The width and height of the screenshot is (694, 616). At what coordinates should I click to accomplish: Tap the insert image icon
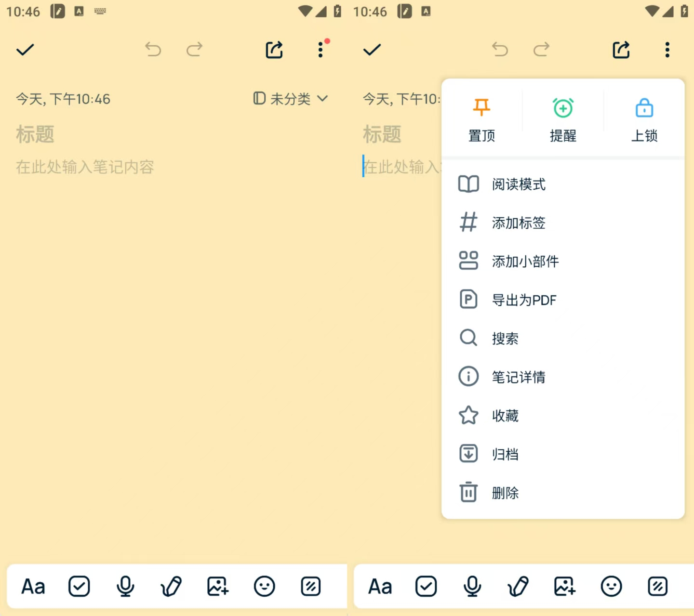(217, 586)
